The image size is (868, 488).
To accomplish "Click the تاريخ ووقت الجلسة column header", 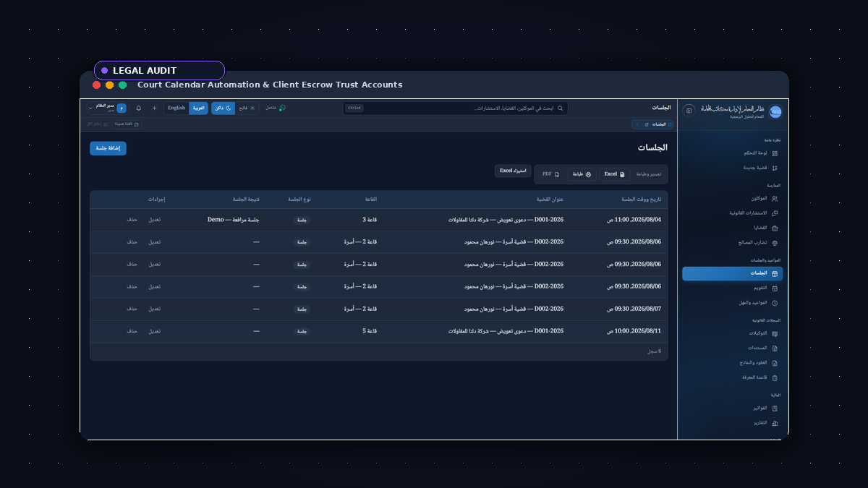I will point(642,200).
